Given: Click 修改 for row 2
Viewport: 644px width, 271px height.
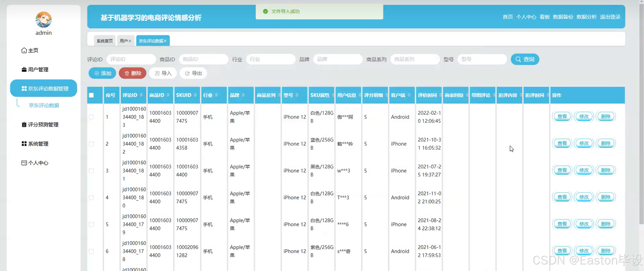Looking at the screenshot, I should (x=584, y=143).
